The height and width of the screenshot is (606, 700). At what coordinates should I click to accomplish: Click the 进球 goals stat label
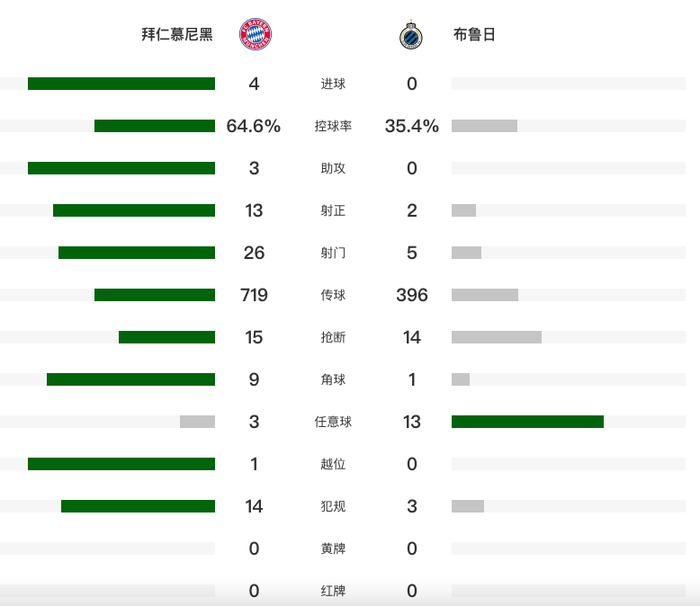333,84
